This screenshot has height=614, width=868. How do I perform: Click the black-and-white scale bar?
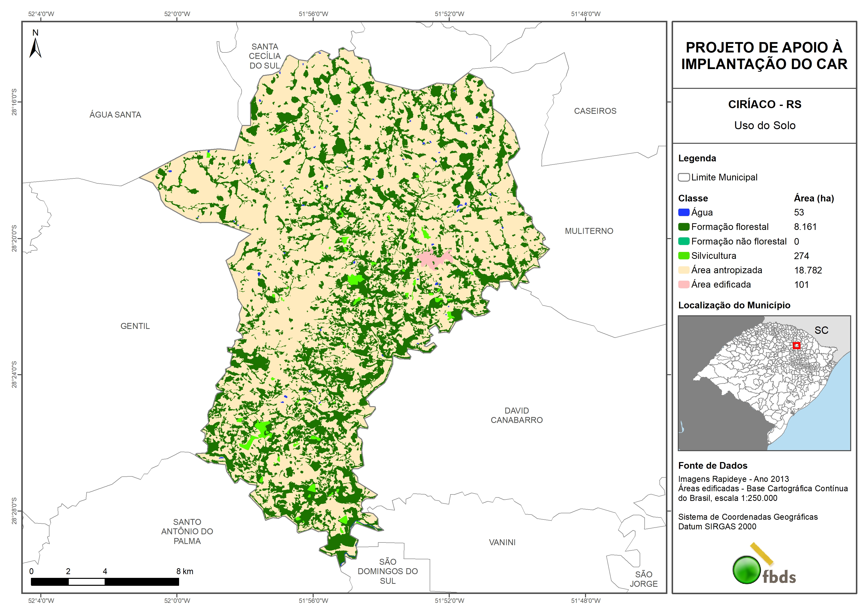(x=105, y=582)
